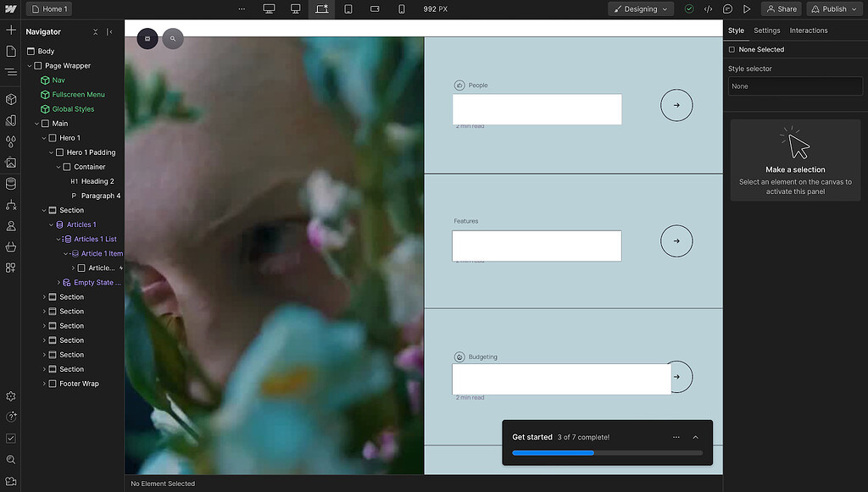Open the Components panel
The image size is (868, 492).
pyautogui.click(x=12, y=99)
